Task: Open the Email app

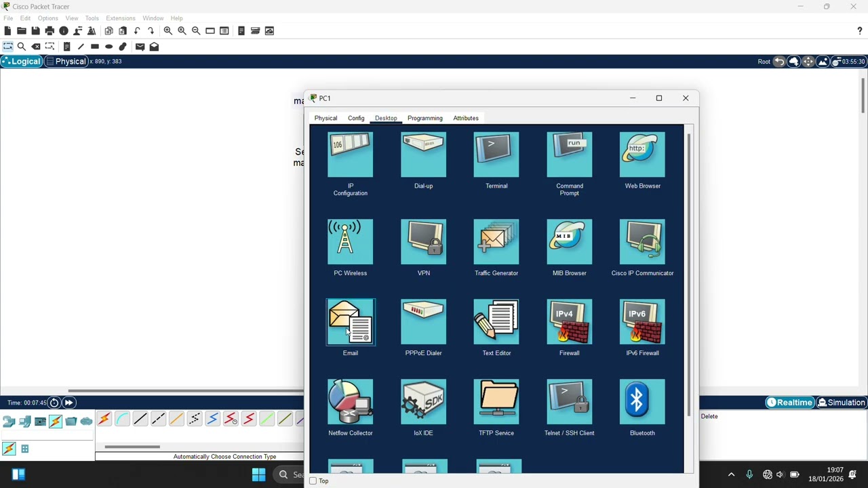Action: click(x=350, y=327)
